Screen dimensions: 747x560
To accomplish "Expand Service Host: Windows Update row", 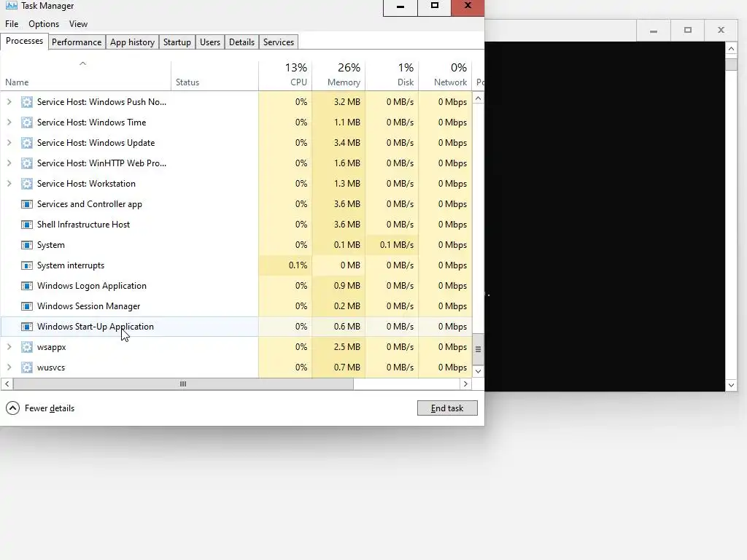I will pyautogui.click(x=9, y=143).
